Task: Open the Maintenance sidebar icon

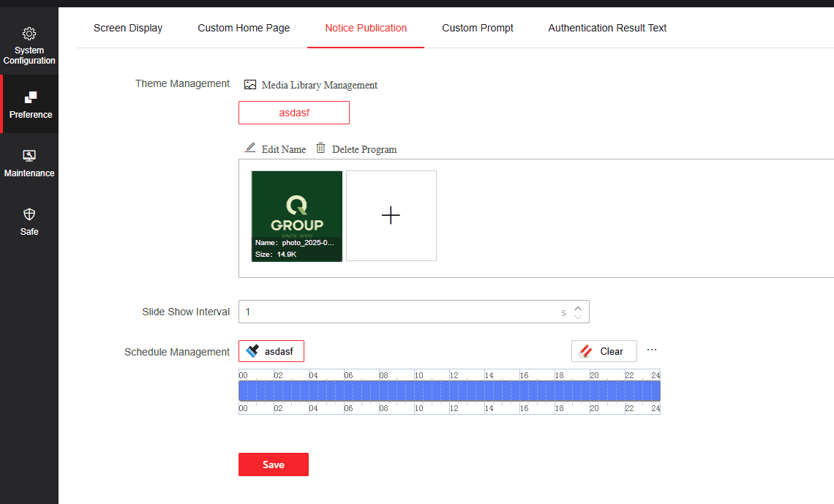Action: 29,156
